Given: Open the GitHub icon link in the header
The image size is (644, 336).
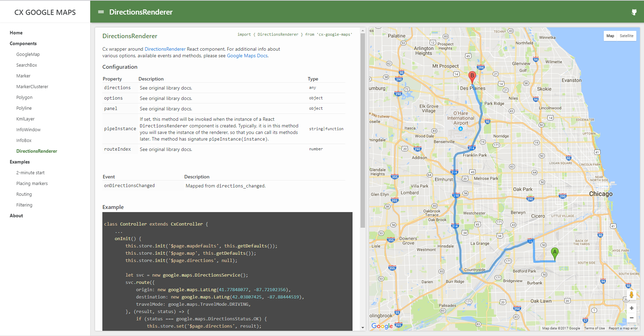Looking at the screenshot, I should [x=634, y=12].
